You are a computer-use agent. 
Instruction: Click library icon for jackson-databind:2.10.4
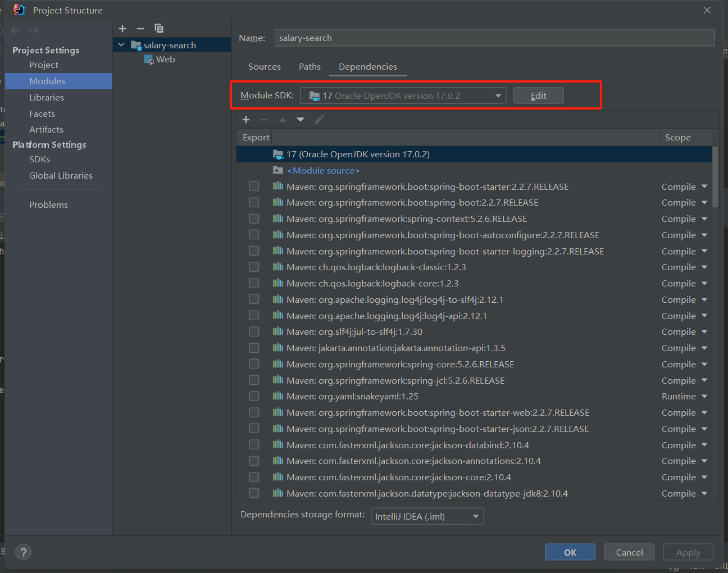tap(278, 445)
